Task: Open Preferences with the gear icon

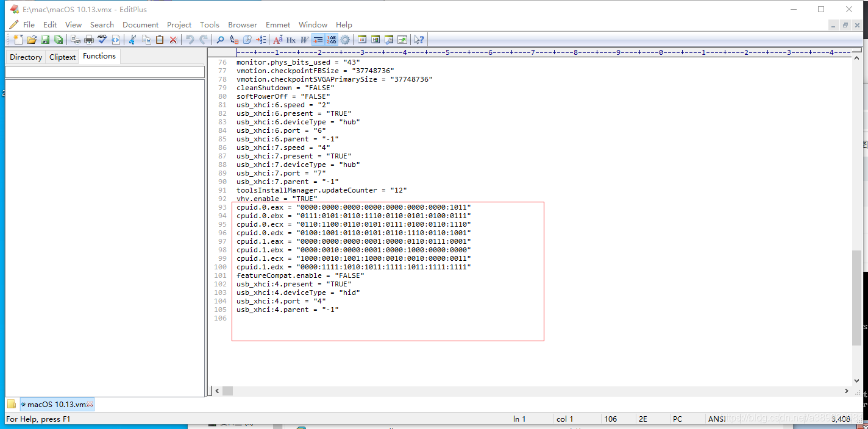Action: (x=345, y=40)
